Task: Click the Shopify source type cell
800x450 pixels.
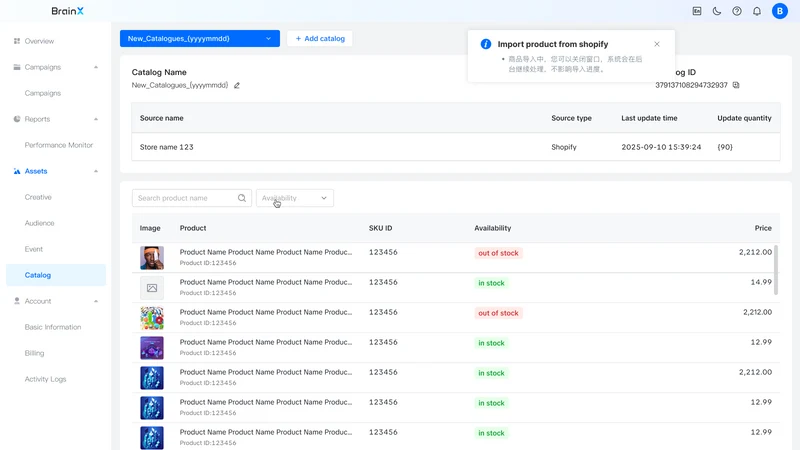Action: tap(564, 147)
